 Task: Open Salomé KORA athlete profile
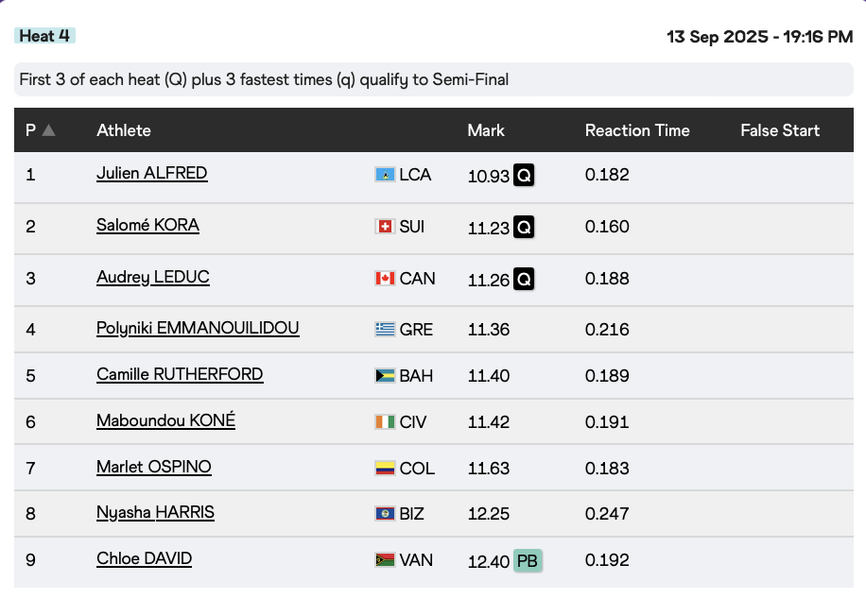pos(147,226)
